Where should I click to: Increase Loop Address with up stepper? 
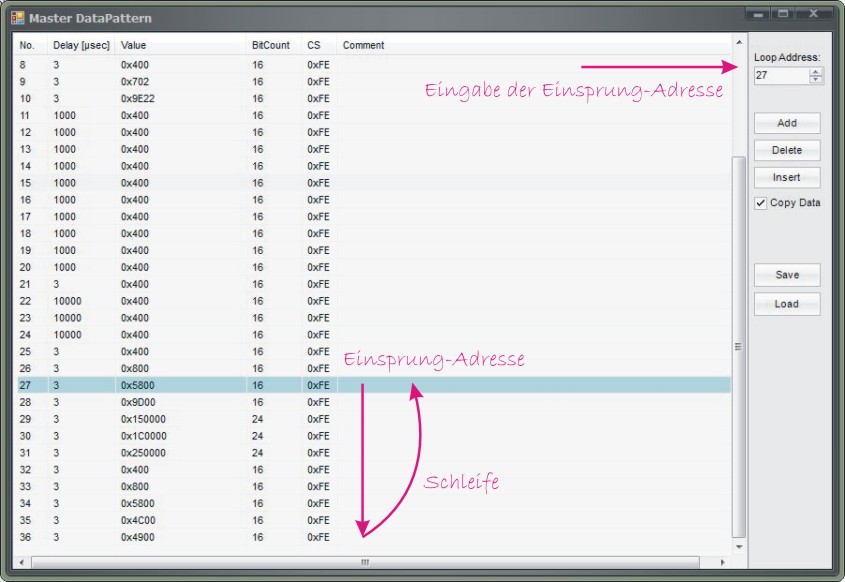click(x=816, y=72)
